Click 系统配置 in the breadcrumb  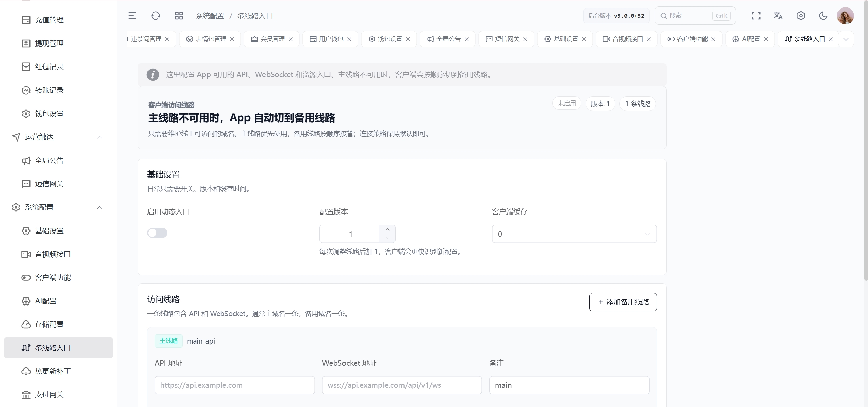click(210, 16)
